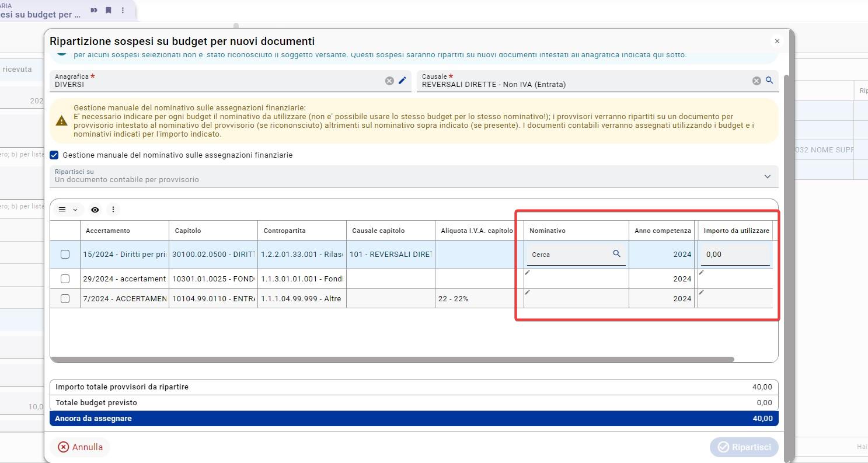
Task: Clear the Anagrafica field value DIVERSI
Action: tap(389, 81)
